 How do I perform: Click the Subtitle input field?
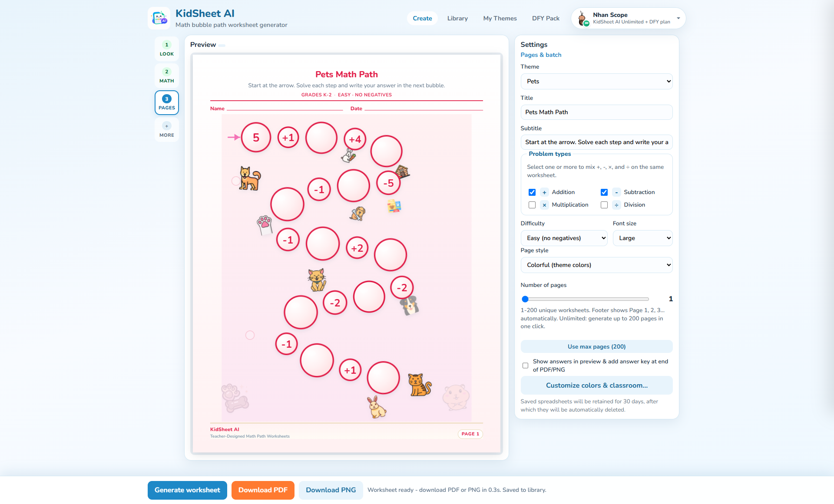[x=596, y=142]
